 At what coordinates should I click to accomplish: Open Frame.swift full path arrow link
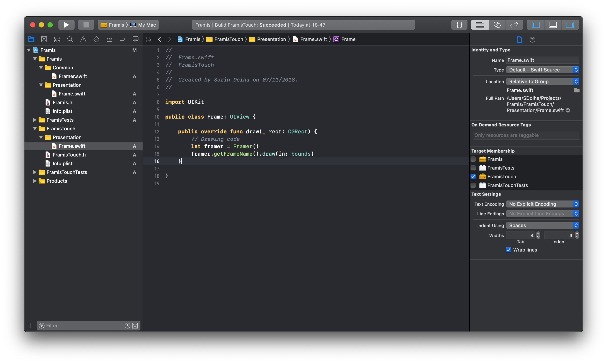568,110
